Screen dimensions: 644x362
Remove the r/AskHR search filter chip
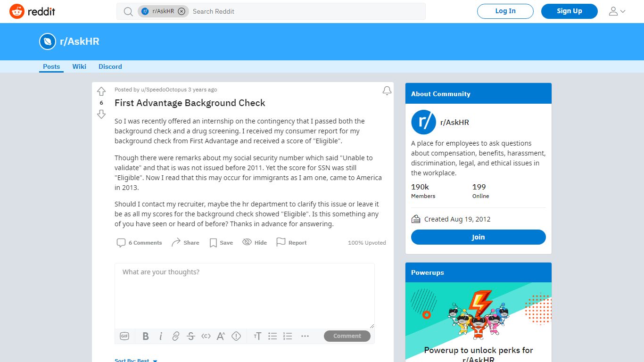pos(182,11)
